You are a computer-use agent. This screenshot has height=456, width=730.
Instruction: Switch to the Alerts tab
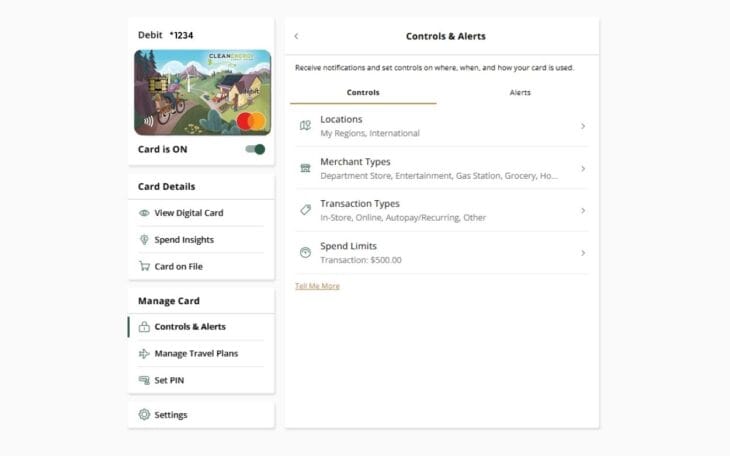[520, 93]
